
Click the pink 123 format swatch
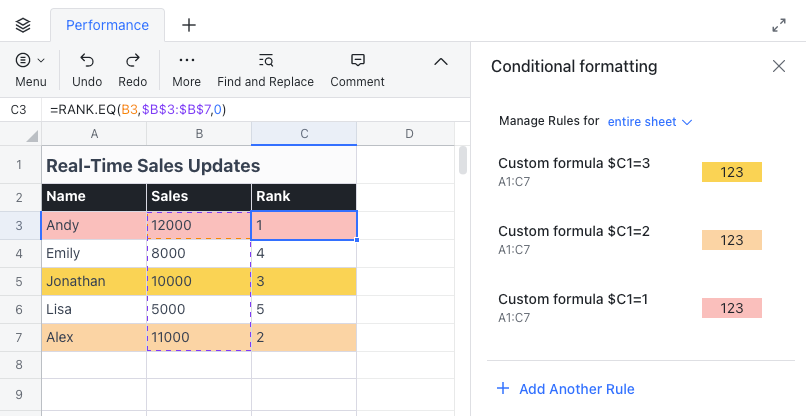point(731,308)
